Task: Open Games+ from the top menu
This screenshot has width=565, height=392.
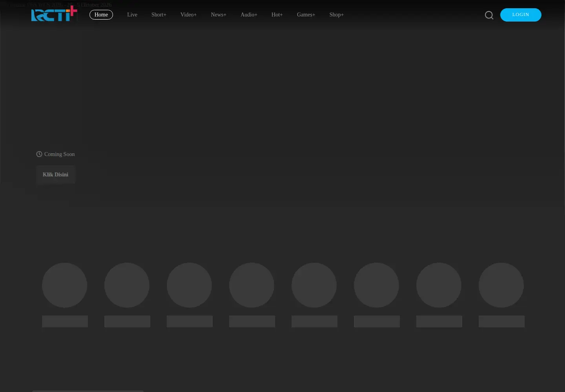Action: (x=306, y=15)
